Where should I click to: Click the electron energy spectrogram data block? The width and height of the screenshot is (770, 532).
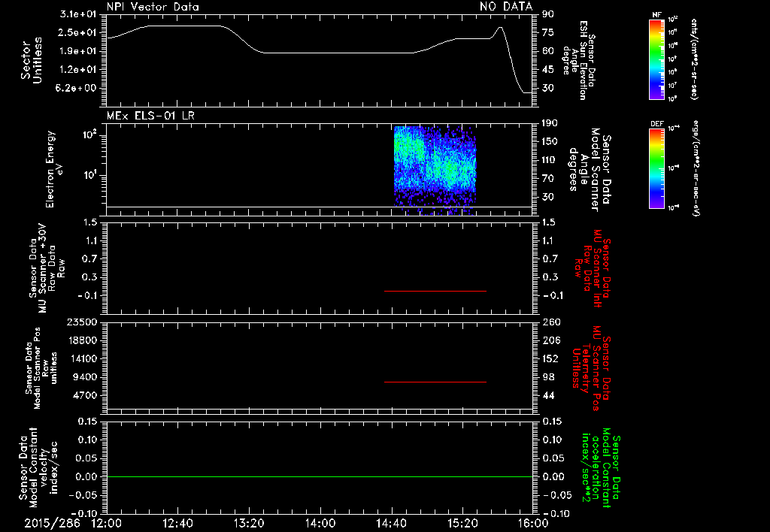[x=435, y=171]
